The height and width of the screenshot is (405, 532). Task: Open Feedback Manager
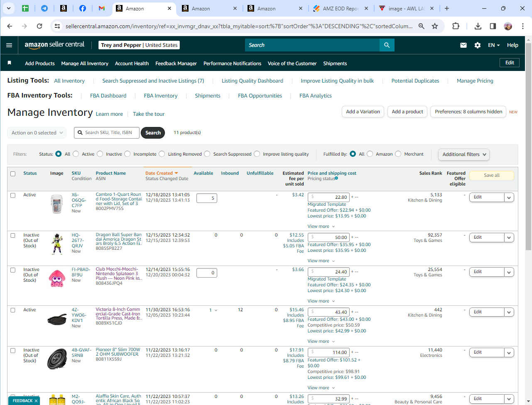coord(176,63)
